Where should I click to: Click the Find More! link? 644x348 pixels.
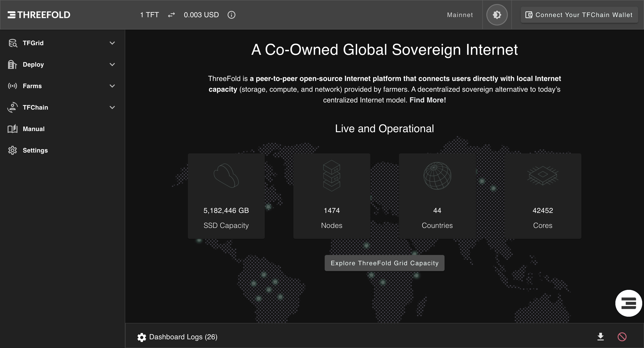tap(428, 100)
